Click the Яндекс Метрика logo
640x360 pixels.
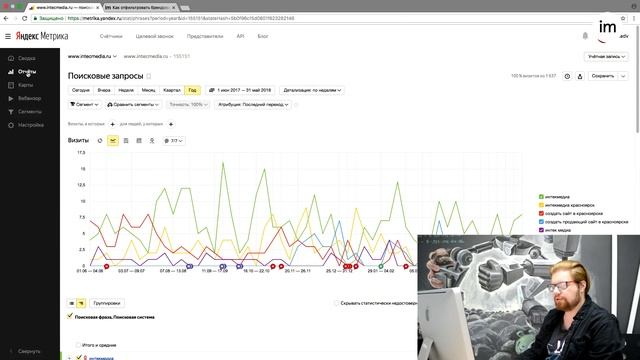(x=42, y=36)
